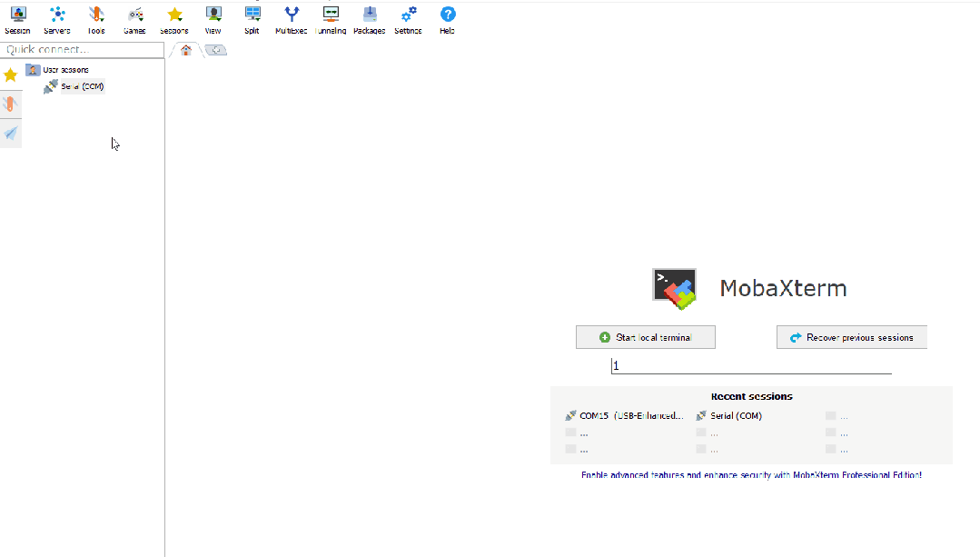This screenshot has width=980, height=557.
Task: Click the Quick connect input field
Action: [82, 49]
